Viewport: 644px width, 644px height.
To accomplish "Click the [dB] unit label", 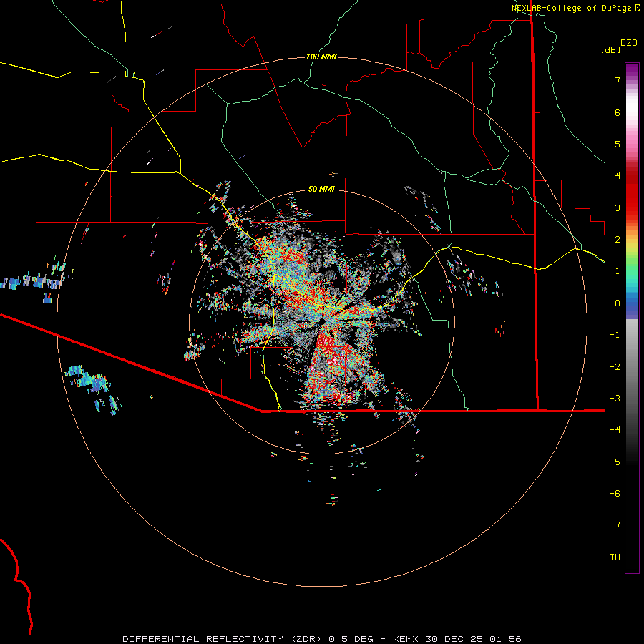I will [x=610, y=49].
